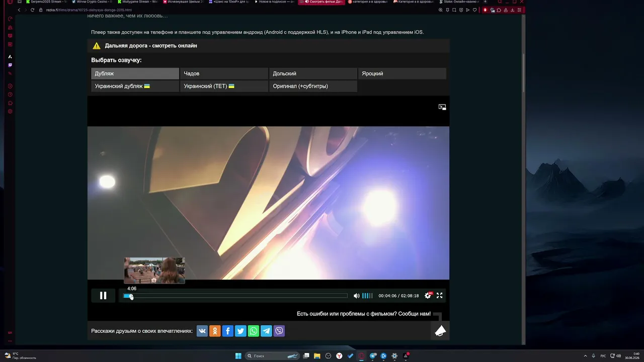Open the sidebar extensions cube icon

10,103
